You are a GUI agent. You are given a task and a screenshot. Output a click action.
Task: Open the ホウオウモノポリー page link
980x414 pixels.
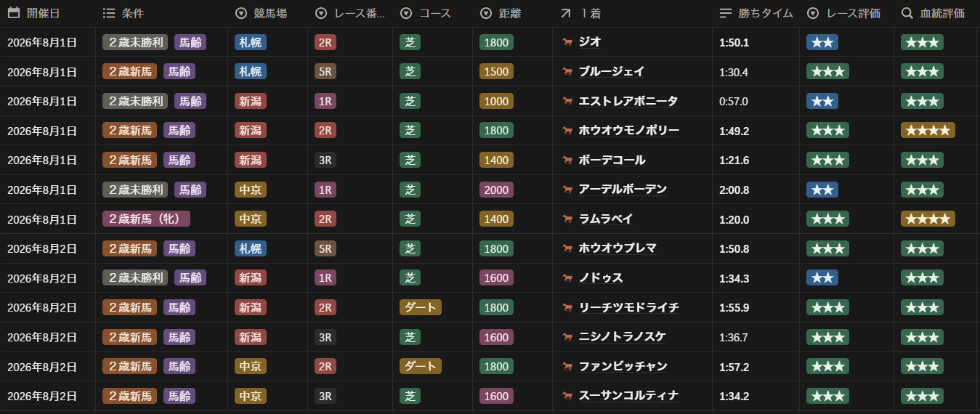coord(629,131)
